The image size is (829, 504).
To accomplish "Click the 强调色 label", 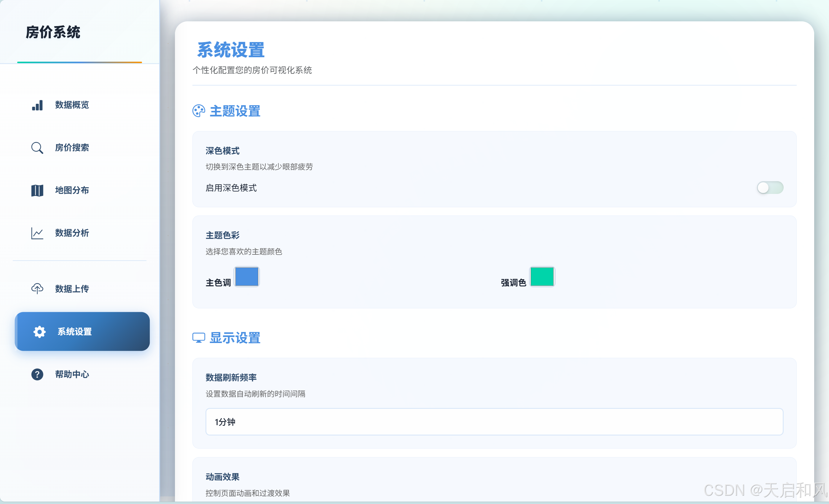I will point(514,283).
